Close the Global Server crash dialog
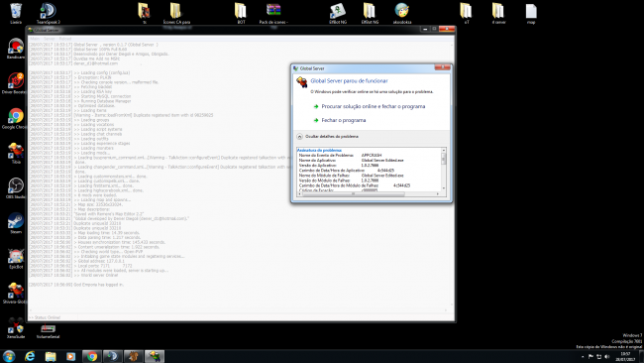Image resolution: width=644 pixels, height=363 pixels. pos(442,67)
